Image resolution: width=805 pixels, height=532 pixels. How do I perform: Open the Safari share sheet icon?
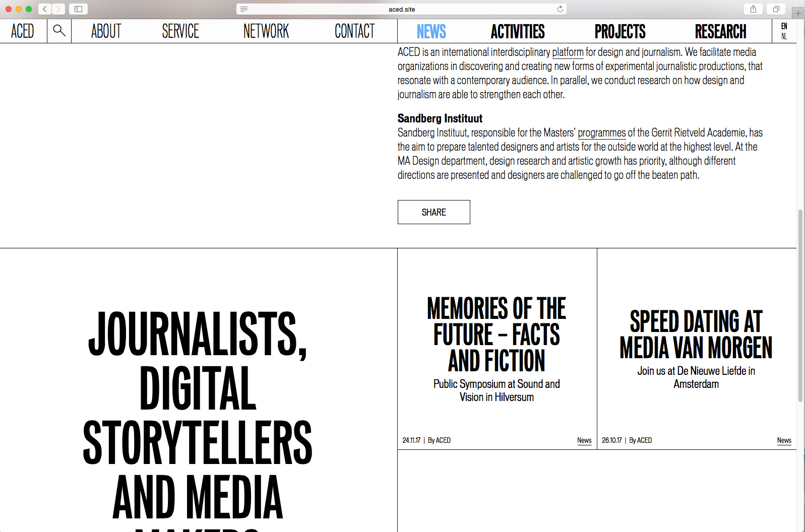point(753,9)
